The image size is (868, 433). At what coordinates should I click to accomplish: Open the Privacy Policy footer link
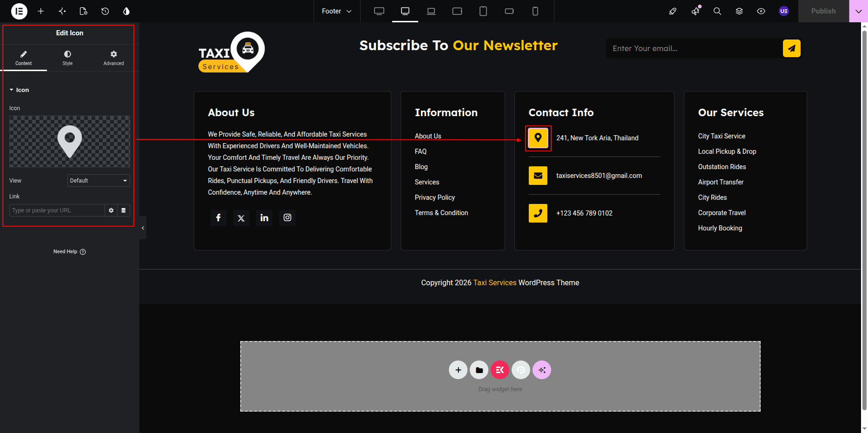[x=435, y=197]
